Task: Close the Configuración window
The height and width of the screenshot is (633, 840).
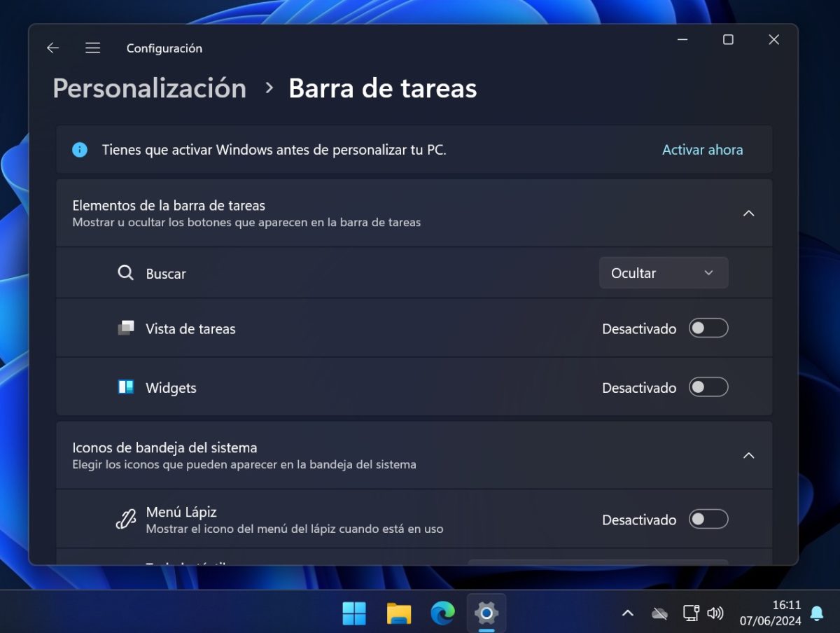Action: tap(773, 40)
